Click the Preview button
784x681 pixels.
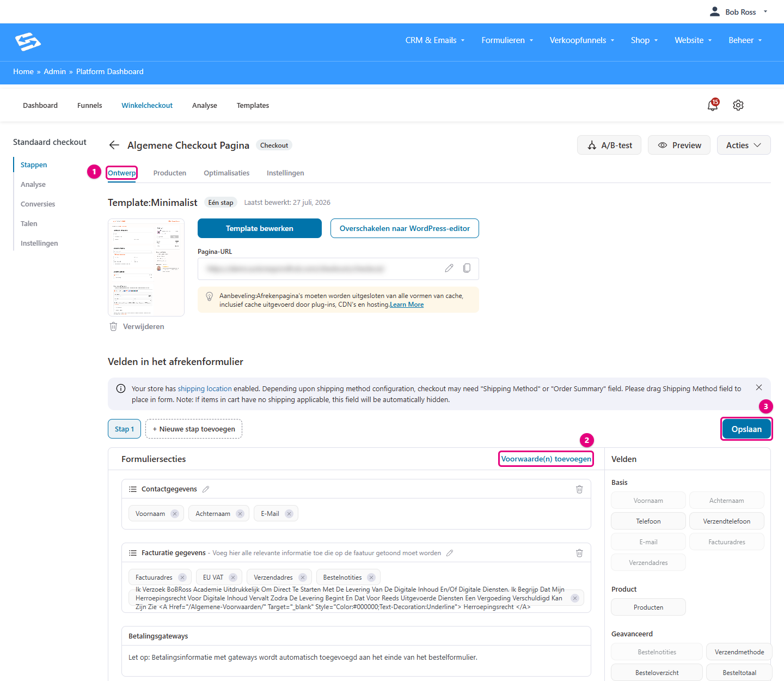[x=679, y=145]
